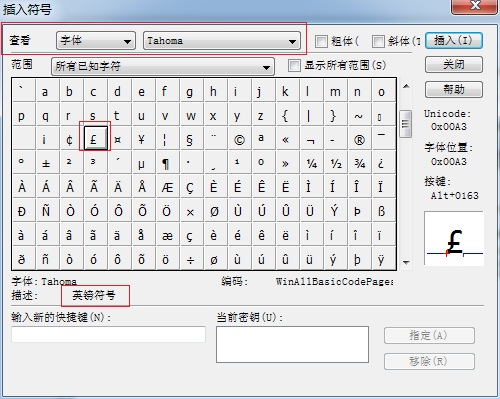Click the scrollbar up arrow of character grid
The width and height of the screenshot is (500, 399).
[x=406, y=86]
